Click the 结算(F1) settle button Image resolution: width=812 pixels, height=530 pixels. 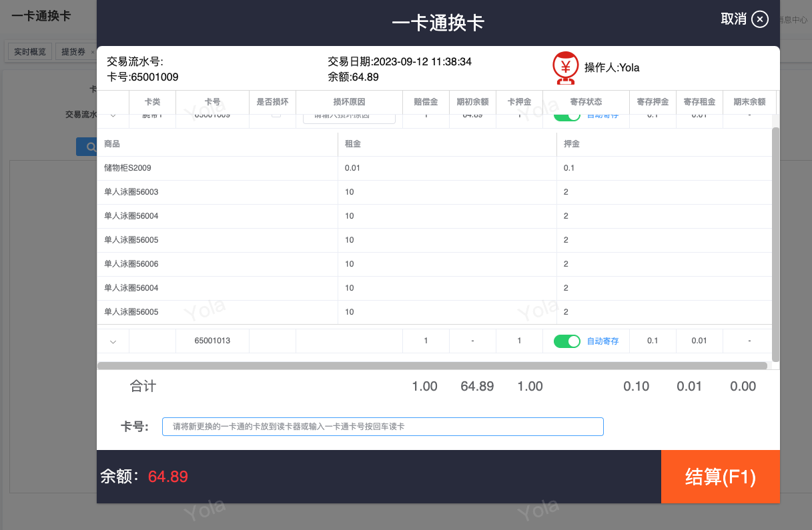coord(721,477)
